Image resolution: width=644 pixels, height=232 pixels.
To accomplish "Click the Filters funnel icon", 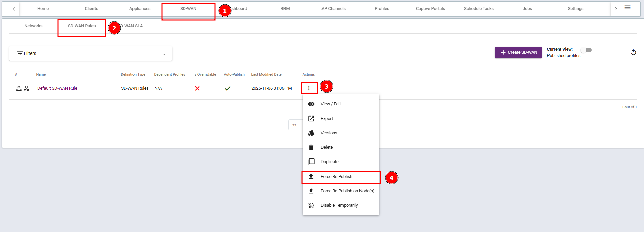I will [x=20, y=53].
